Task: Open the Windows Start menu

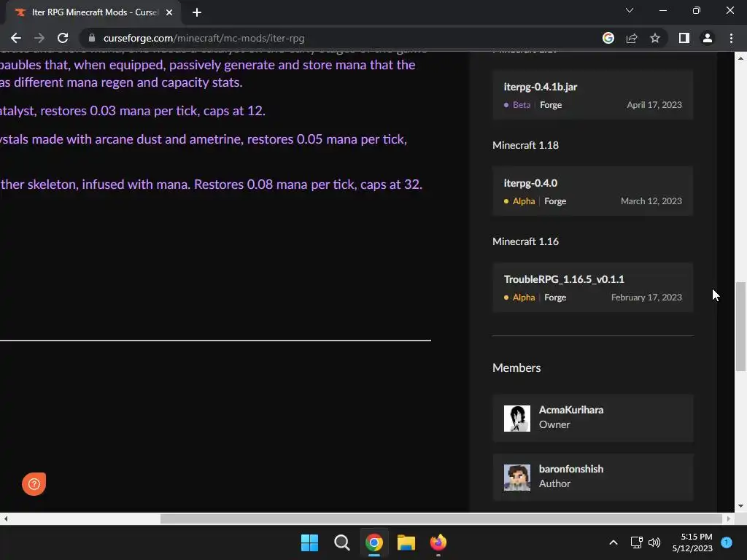Action: [309, 542]
